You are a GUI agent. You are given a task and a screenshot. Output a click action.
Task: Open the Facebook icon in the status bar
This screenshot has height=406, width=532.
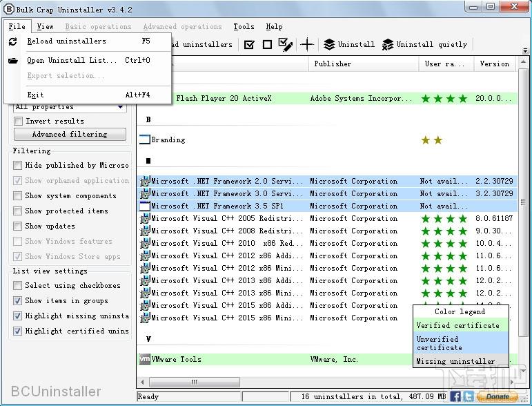(455, 396)
